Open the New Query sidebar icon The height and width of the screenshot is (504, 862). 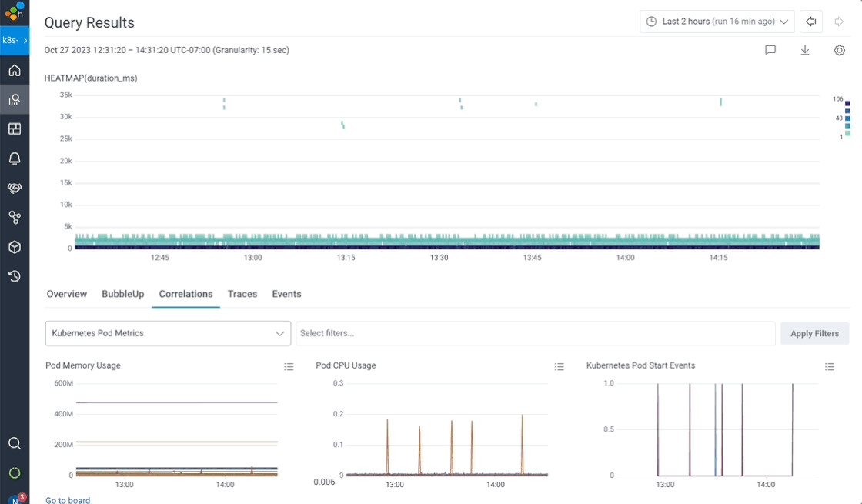tap(15, 99)
